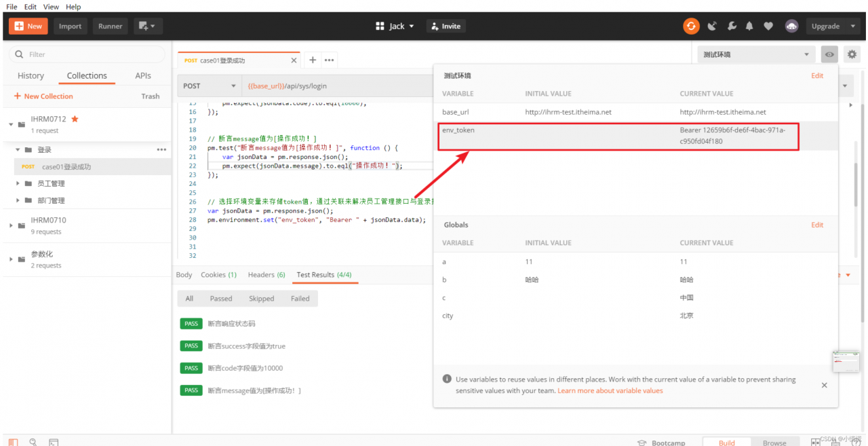
Task: Click the base_url variable row
Action: (x=635, y=112)
